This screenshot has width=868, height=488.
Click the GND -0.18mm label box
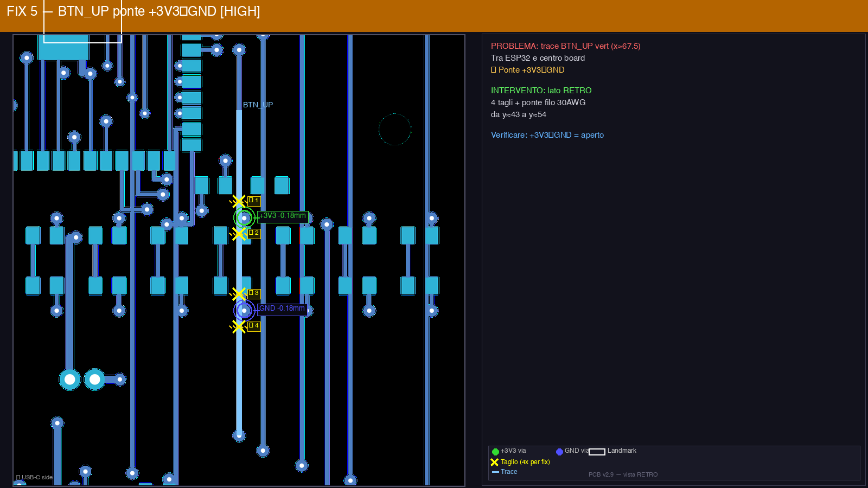[282, 309]
